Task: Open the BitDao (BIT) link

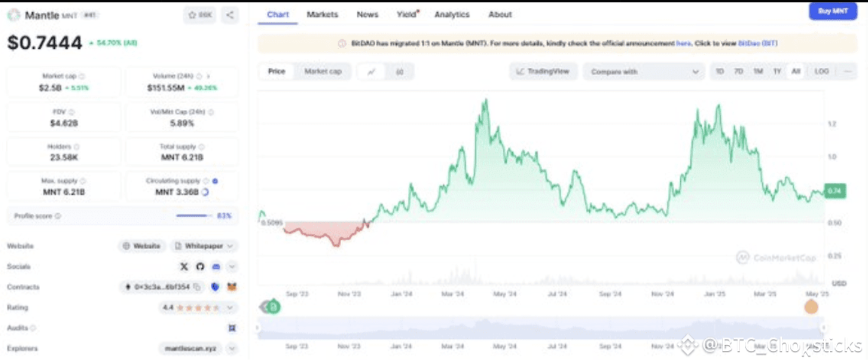Action: 758,43
